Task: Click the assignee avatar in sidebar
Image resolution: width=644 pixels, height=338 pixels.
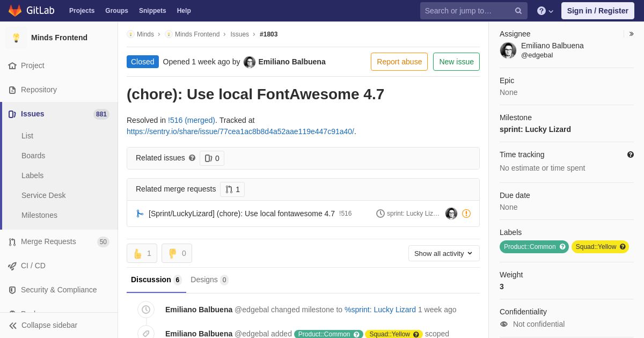Action: coord(508,50)
